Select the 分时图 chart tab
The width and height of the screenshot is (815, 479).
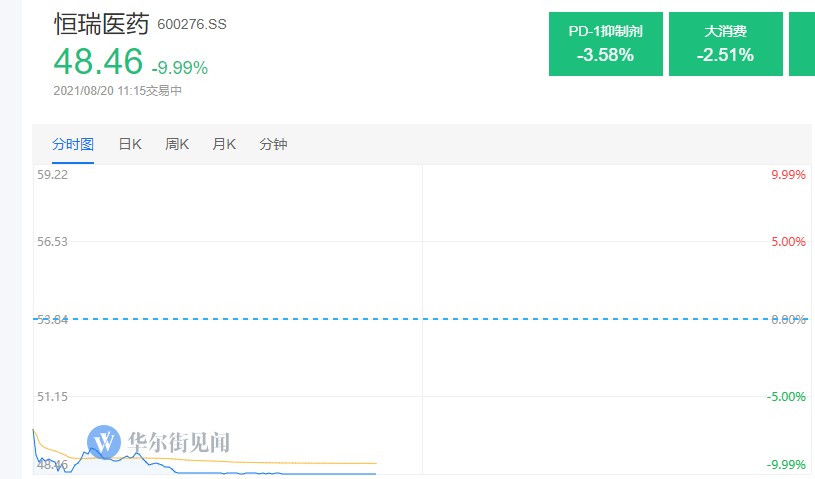coord(73,144)
